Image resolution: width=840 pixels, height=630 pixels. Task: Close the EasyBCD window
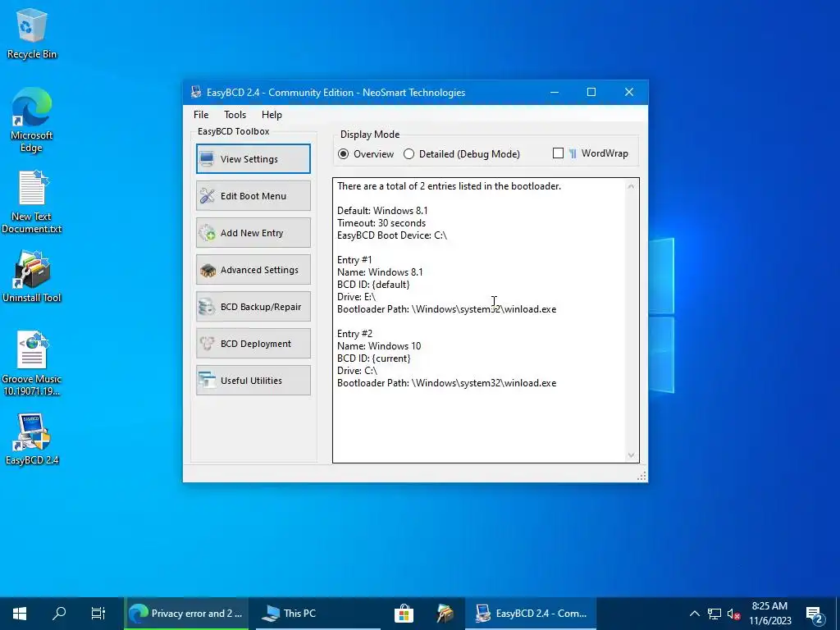click(629, 92)
